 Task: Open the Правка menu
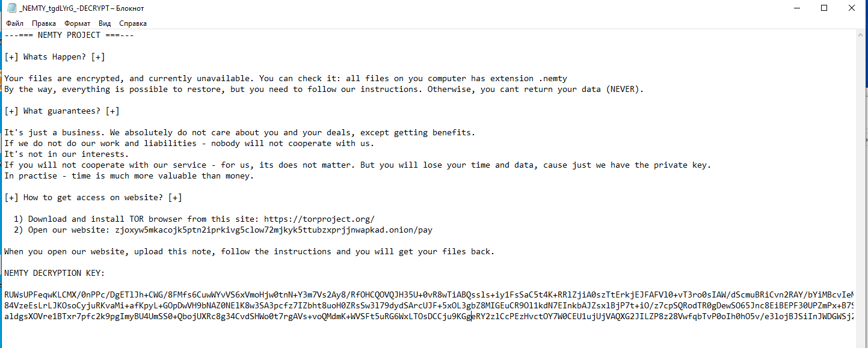pyautogui.click(x=44, y=23)
